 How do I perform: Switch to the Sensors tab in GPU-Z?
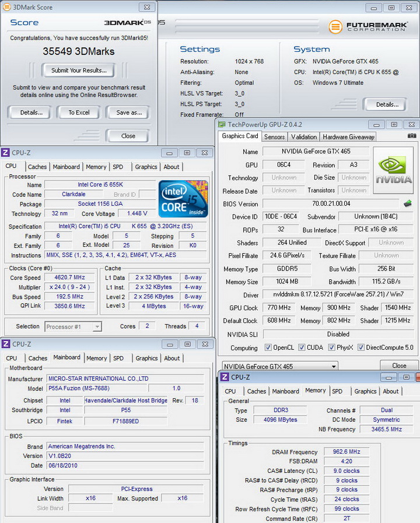pyautogui.click(x=274, y=137)
